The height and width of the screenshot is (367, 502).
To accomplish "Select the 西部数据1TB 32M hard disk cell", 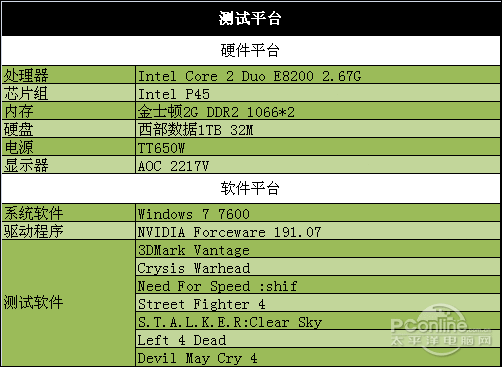I will point(318,129).
